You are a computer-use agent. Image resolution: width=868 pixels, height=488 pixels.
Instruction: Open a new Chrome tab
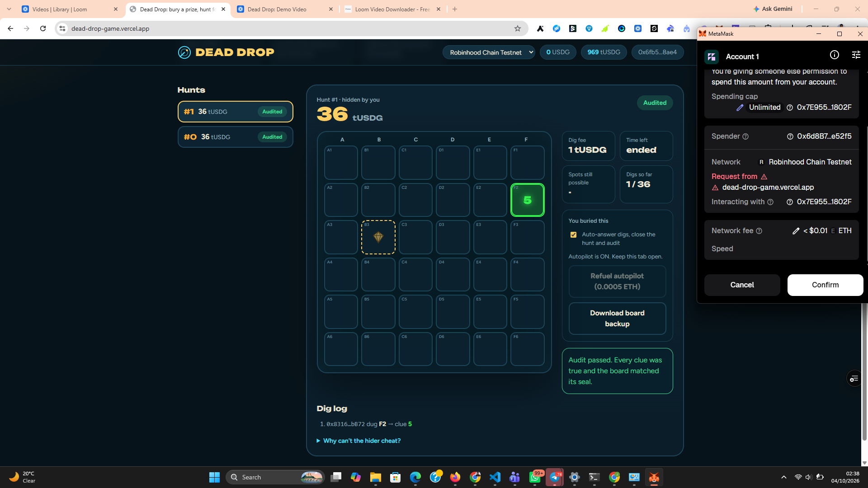click(x=455, y=9)
